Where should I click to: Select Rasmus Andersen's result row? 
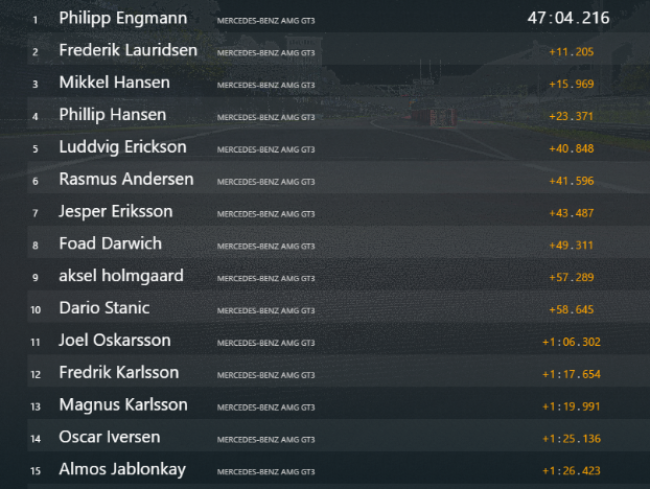point(338,179)
